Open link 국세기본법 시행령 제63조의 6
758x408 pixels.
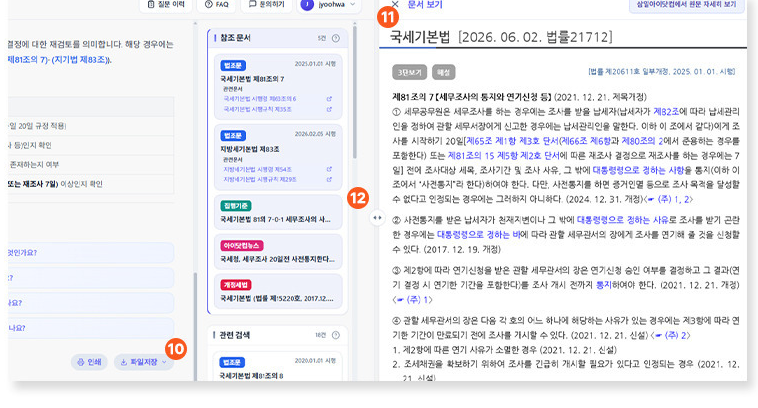(260, 99)
